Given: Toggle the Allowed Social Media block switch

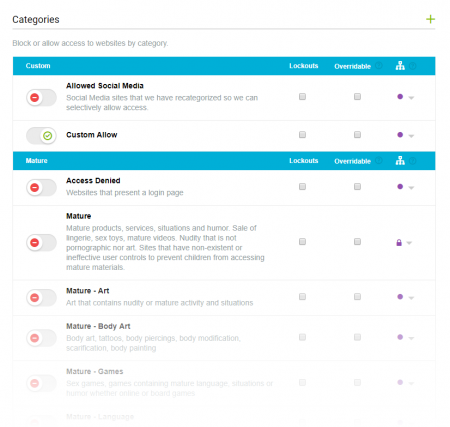Looking at the screenshot, I should point(41,98).
